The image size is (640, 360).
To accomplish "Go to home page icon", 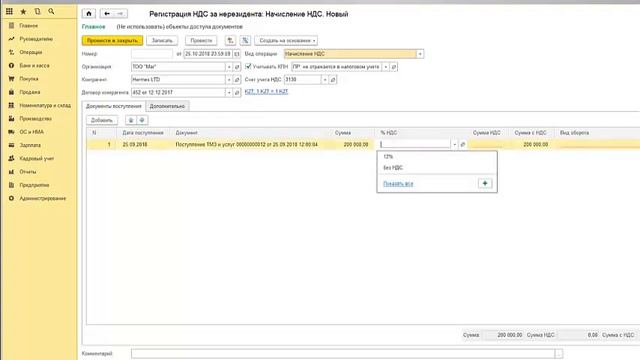I will point(89,13).
